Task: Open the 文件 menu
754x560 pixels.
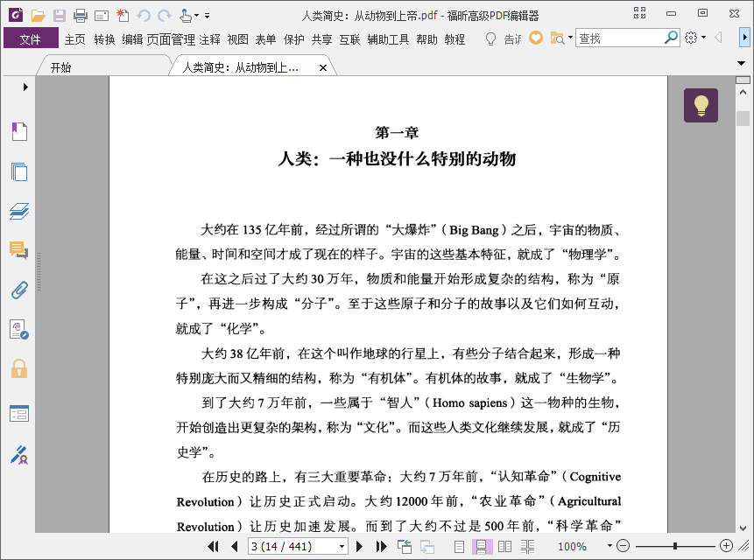Action: (31, 38)
